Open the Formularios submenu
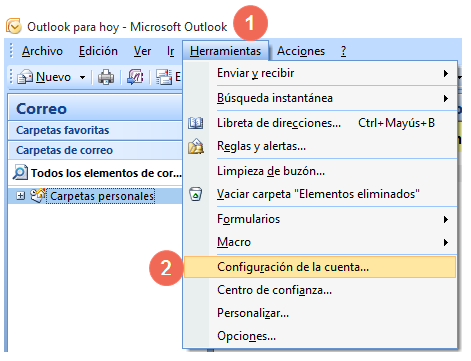 (320, 219)
